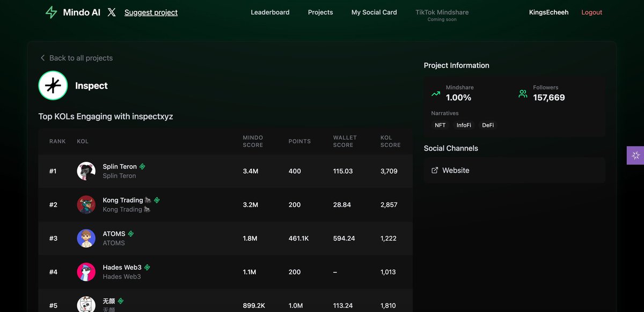The width and height of the screenshot is (644, 312).
Task: Click the 1,013 KOL score value
Action: tap(388, 272)
